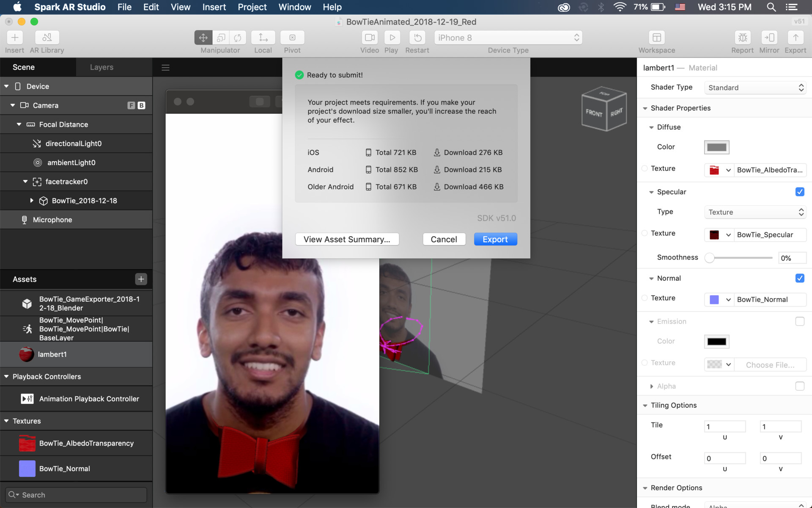Toggle back camera B badge
Image resolution: width=812 pixels, height=508 pixels.
click(141, 105)
